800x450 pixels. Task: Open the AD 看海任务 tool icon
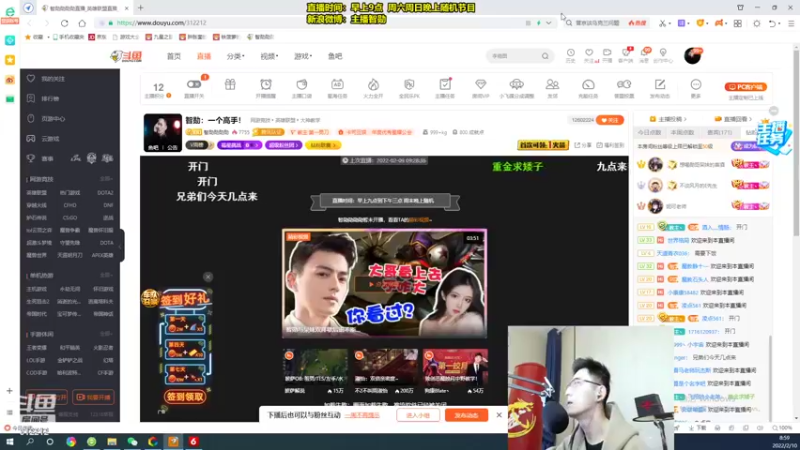coord(337,88)
